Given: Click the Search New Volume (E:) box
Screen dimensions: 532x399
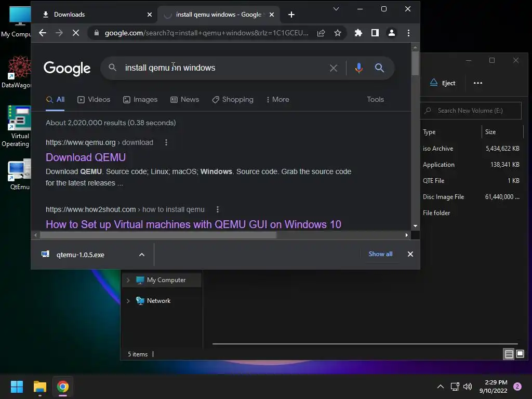Looking at the screenshot, I should point(471,111).
